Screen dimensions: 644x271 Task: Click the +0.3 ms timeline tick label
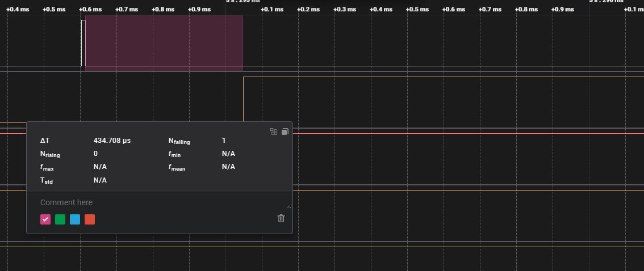[x=344, y=9]
